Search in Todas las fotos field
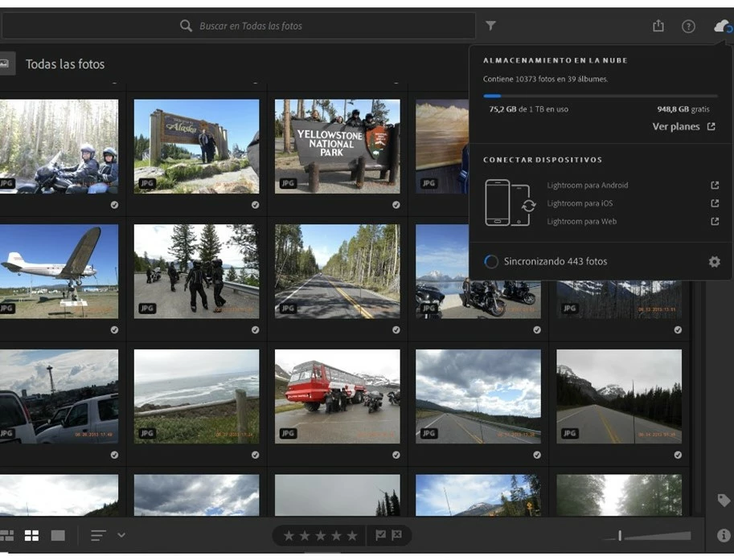The height and width of the screenshot is (560, 734). click(240, 26)
